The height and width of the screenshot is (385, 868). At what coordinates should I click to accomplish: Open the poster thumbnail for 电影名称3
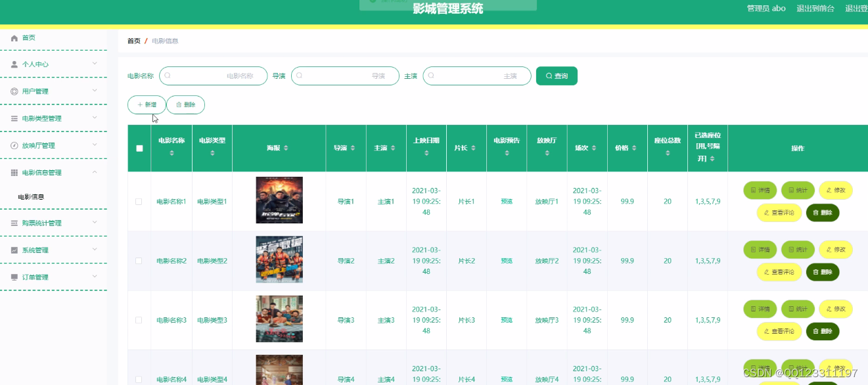279,319
